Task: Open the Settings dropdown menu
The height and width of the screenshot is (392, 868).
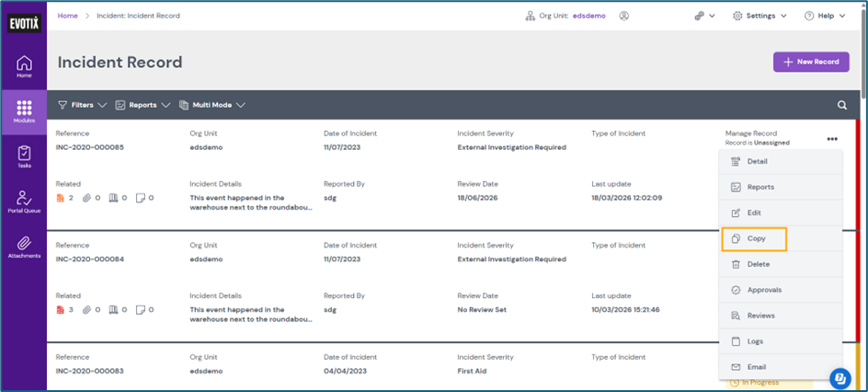Action: tap(759, 16)
